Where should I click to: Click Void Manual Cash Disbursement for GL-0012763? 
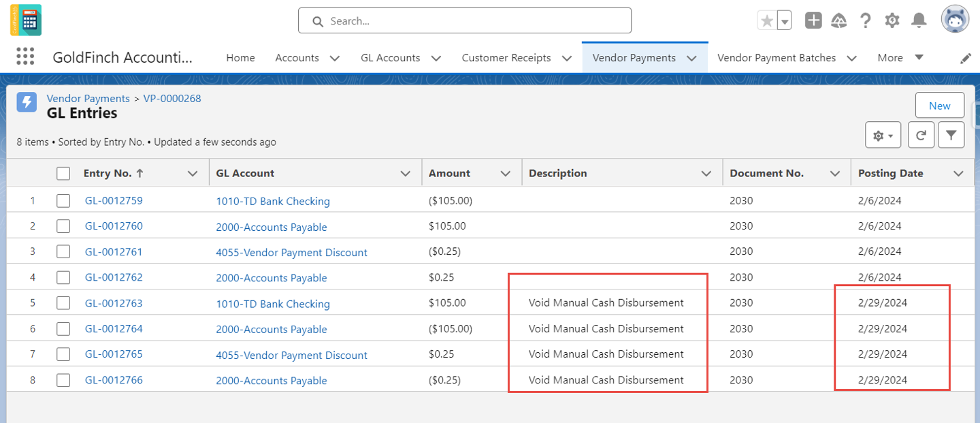pos(606,302)
